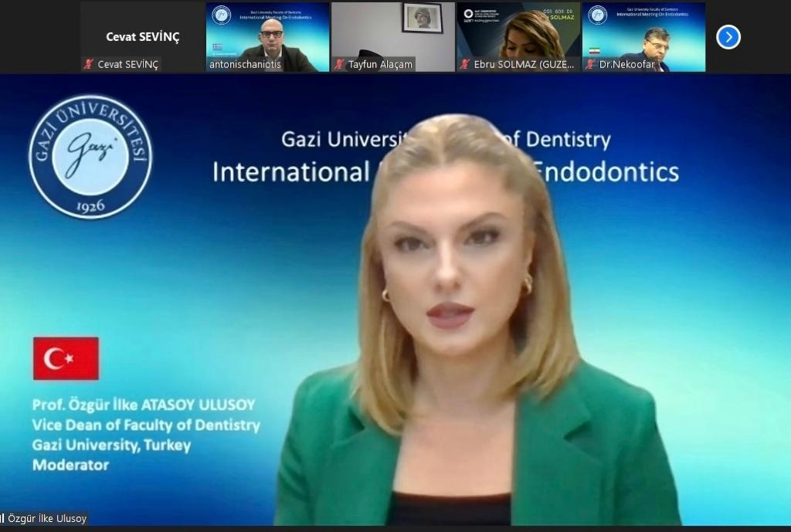Click muted microphone icon beside Dr.Nekoofar
Viewport: 791px width, 532px height.
591,65
